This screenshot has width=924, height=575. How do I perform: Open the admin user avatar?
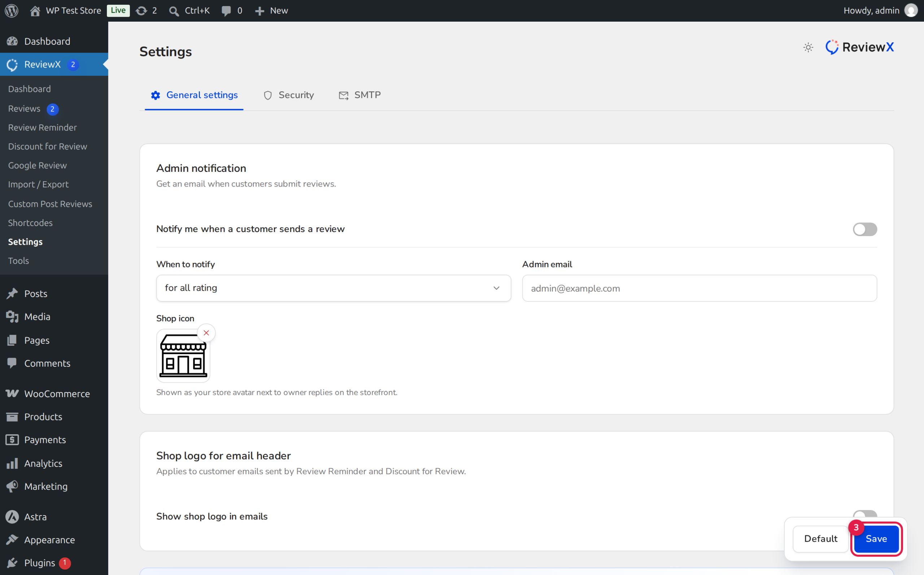[x=911, y=10]
